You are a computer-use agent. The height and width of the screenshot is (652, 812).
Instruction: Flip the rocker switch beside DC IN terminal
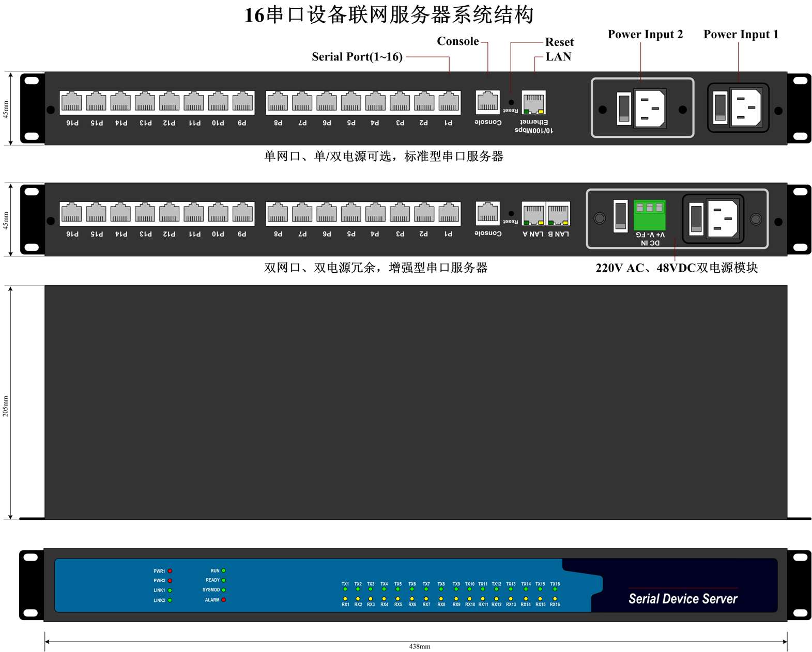coord(620,216)
